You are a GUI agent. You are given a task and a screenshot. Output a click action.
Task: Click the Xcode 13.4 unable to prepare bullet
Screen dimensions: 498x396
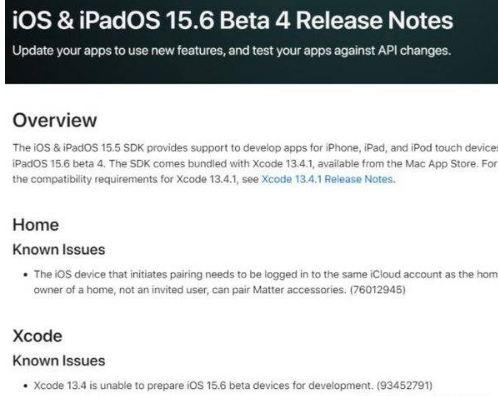233,385
